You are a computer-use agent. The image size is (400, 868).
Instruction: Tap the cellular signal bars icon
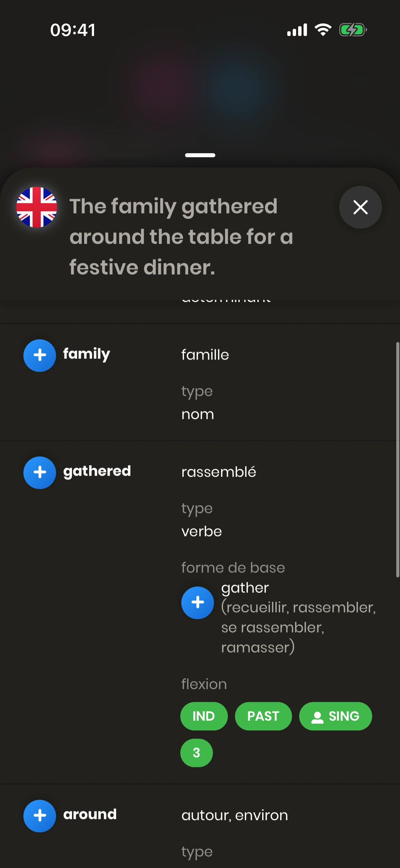click(297, 30)
